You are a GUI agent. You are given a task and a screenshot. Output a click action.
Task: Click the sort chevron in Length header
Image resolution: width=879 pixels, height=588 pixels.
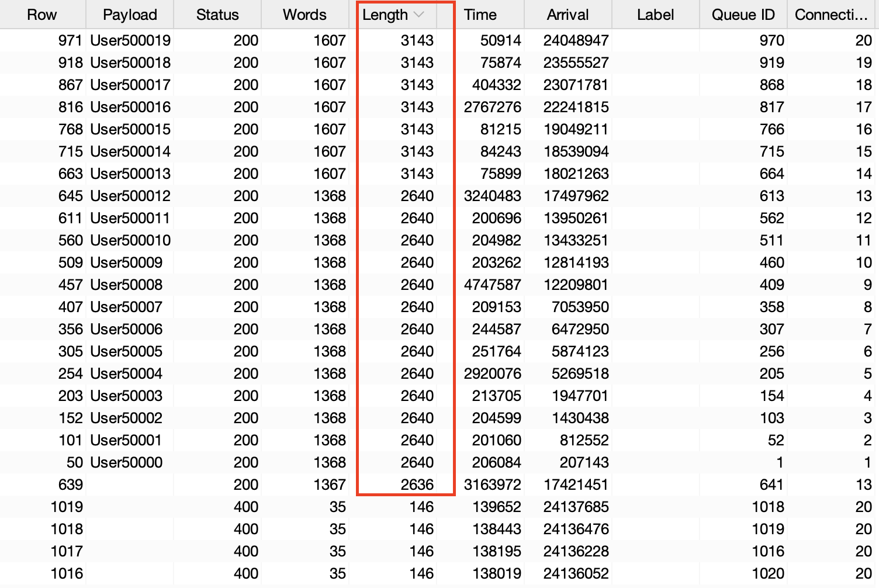tap(418, 15)
